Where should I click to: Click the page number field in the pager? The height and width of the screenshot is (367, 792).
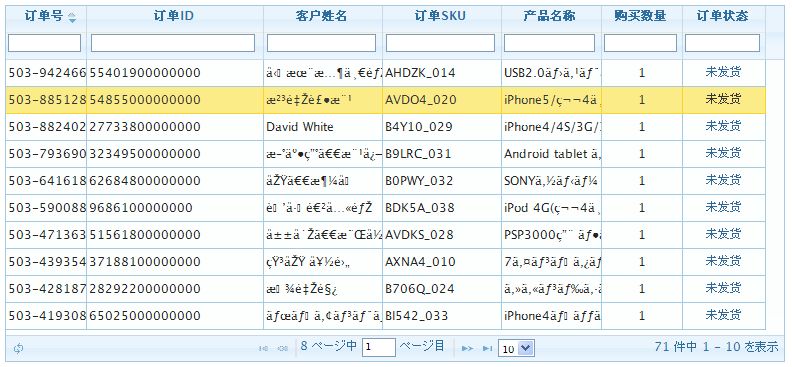coord(379,348)
